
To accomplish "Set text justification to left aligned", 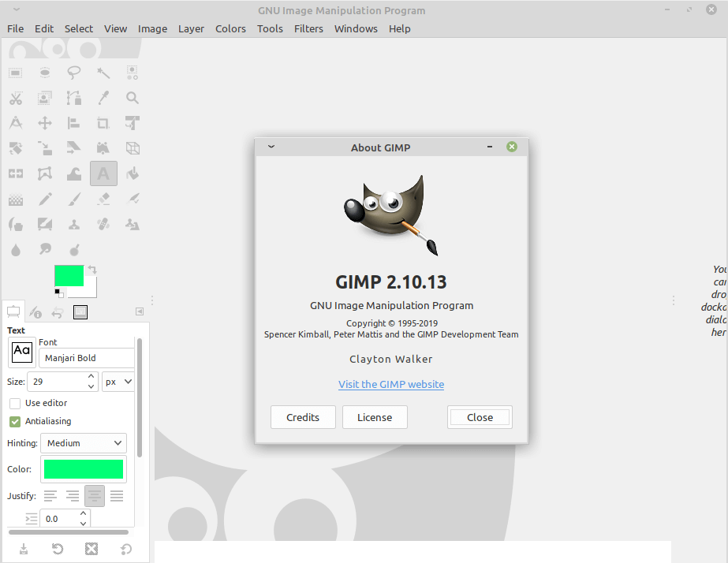I will (x=50, y=496).
